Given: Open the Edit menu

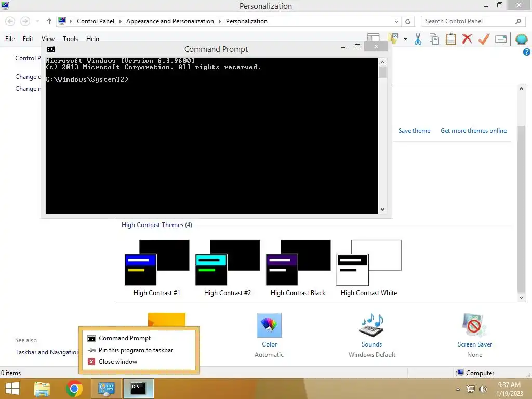Looking at the screenshot, I should pyautogui.click(x=28, y=38).
